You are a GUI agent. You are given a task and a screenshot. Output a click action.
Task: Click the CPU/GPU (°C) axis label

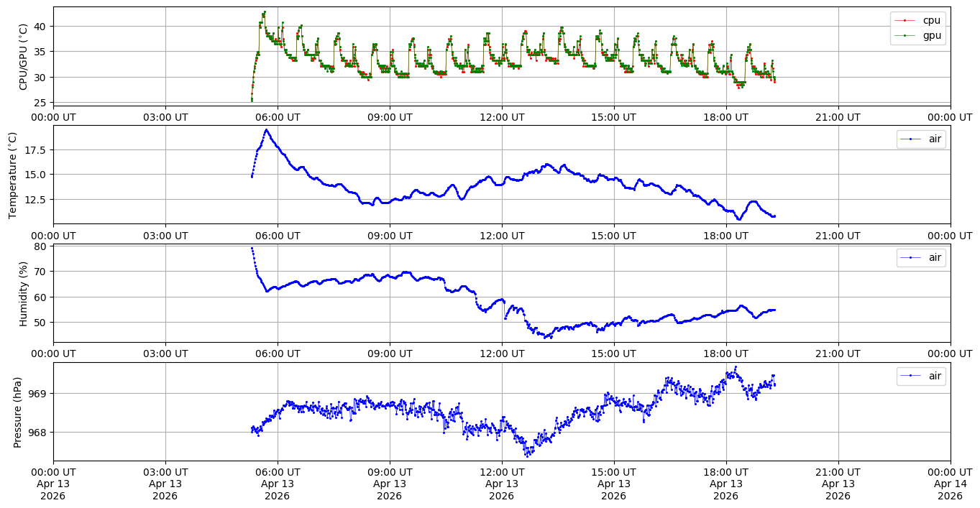click(23, 57)
